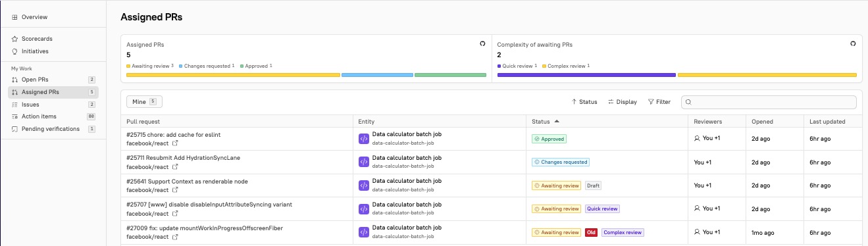
Task: Open external link icon for PR #25641
Action: [x=175, y=190]
